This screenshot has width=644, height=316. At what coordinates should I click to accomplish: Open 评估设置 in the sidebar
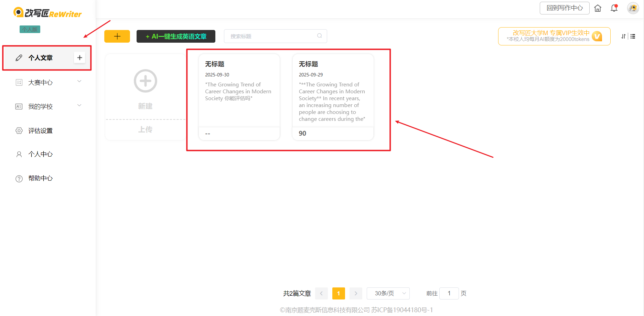tap(40, 131)
